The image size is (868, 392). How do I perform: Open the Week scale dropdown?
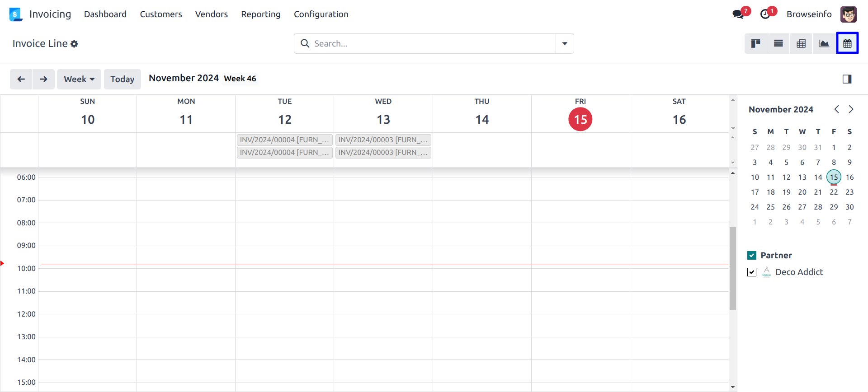pos(79,79)
